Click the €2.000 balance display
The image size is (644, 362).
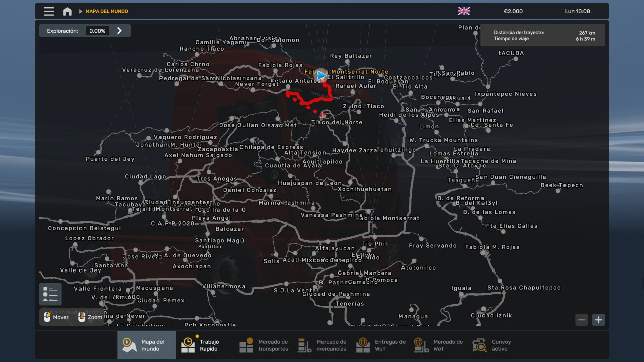[513, 11]
